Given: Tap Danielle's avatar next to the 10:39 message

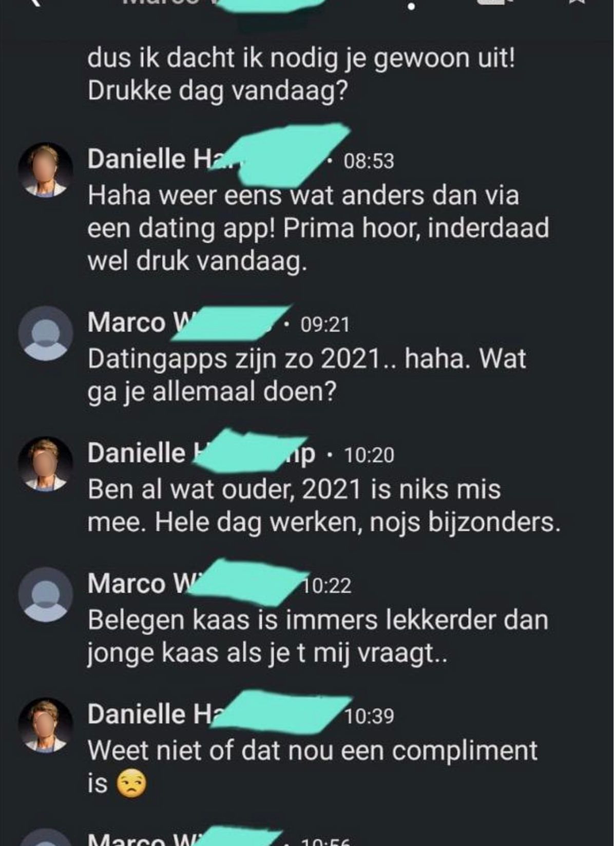Looking at the screenshot, I should [x=46, y=725].
